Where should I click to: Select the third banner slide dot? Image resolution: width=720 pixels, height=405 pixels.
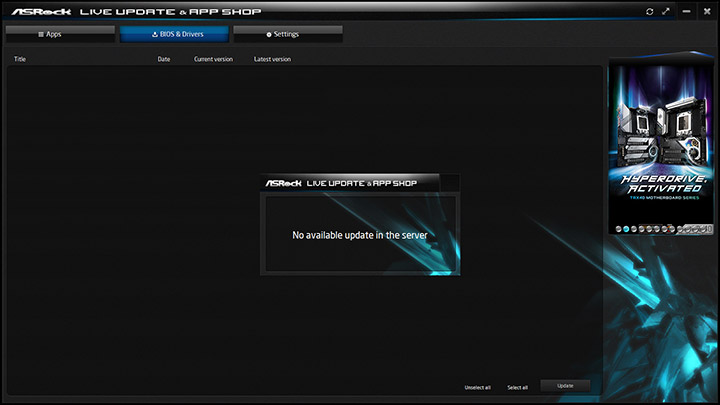pos(634,229)
